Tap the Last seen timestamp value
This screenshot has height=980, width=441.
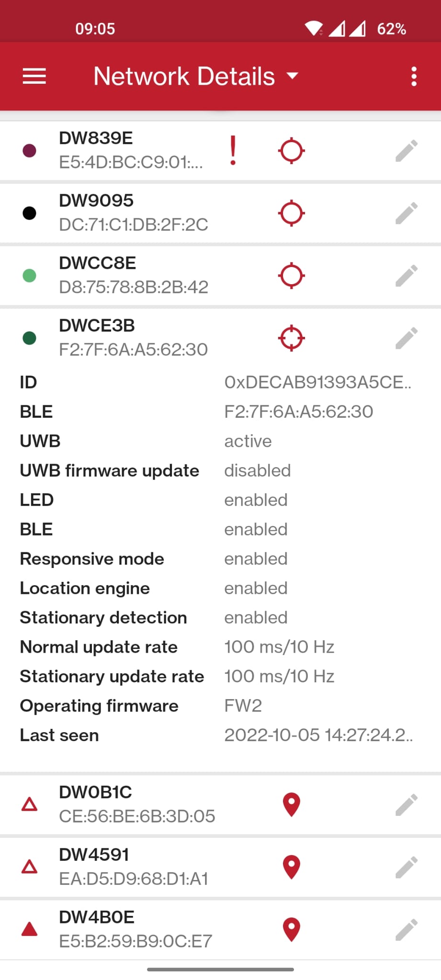[x=318, y=735]
